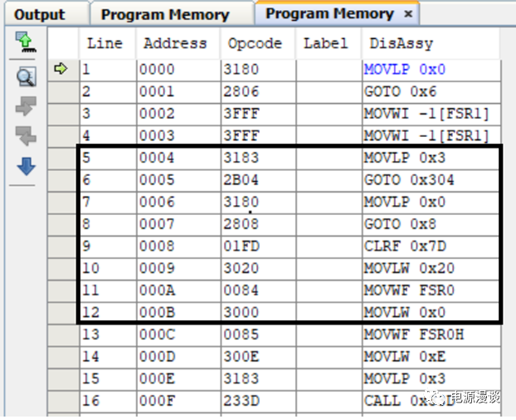516x420 pixels.
Task: Select the opcode cell 01FD
Action: coord(257,247)
